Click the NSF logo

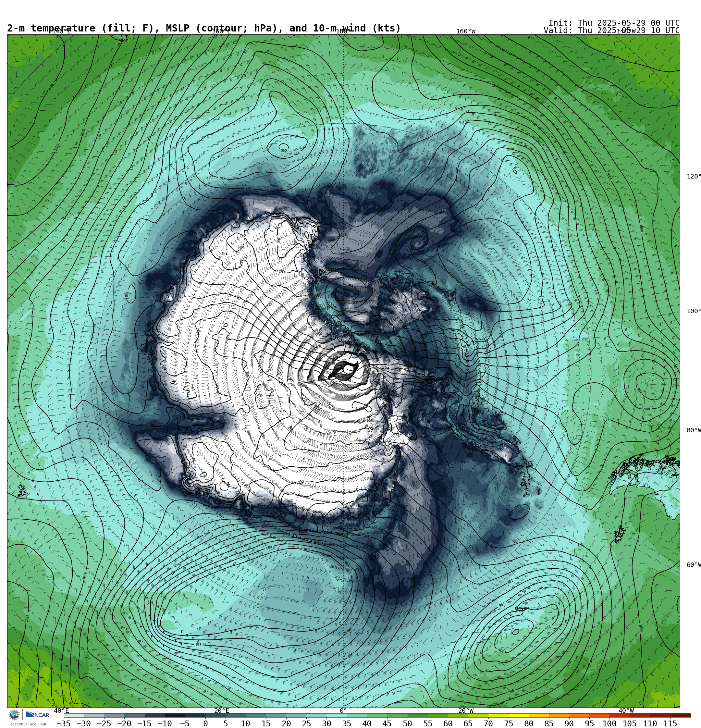point(14,715)
